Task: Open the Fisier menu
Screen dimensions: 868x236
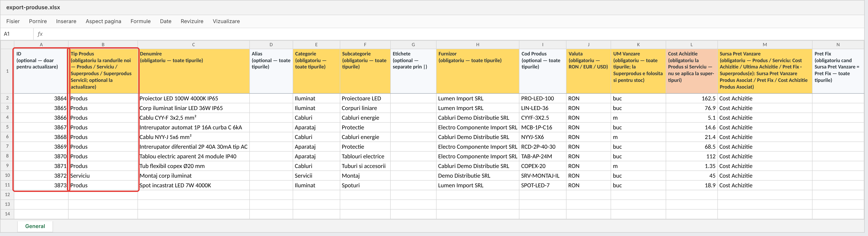Action: click(13, 21)
